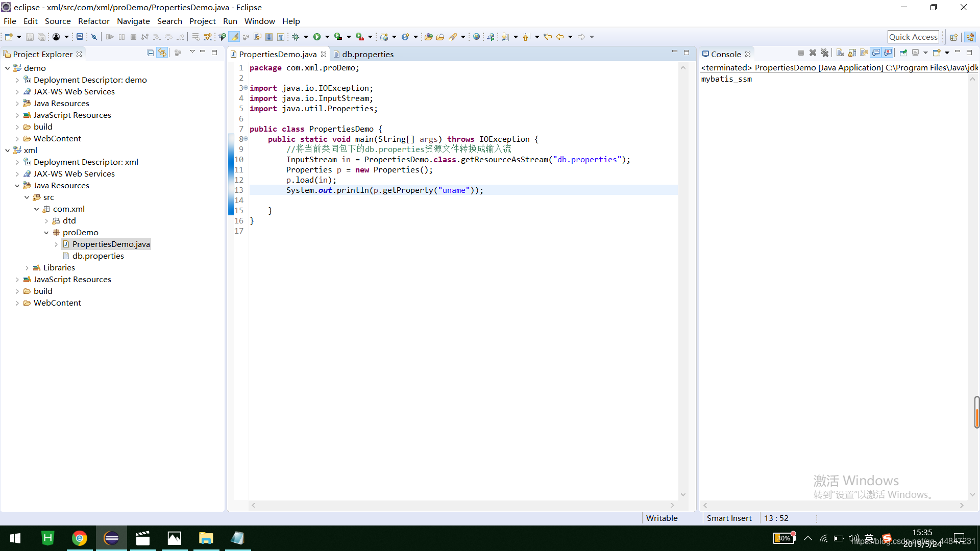Toggle Block Selection Mode icon
The height and width of the screenshot is (551, 980).
pos(269,37)
